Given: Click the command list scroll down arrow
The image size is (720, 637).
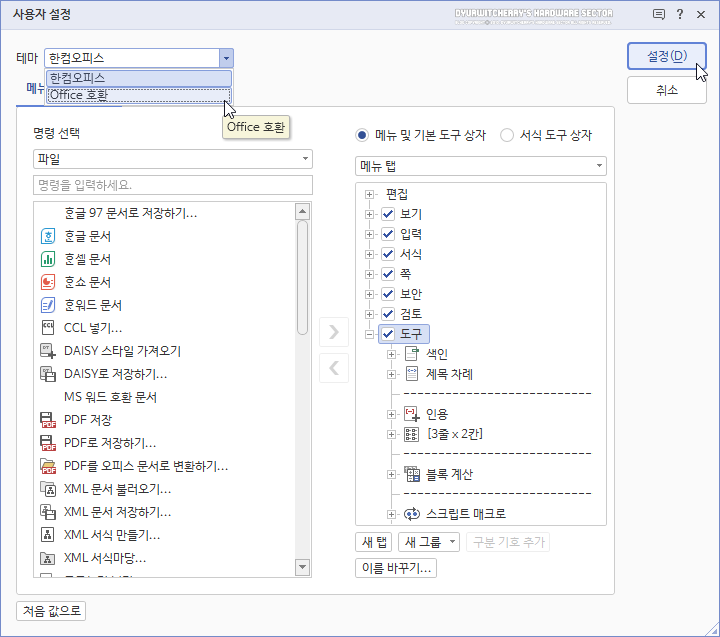Looking at the screenshot, I should pos(302,567).
